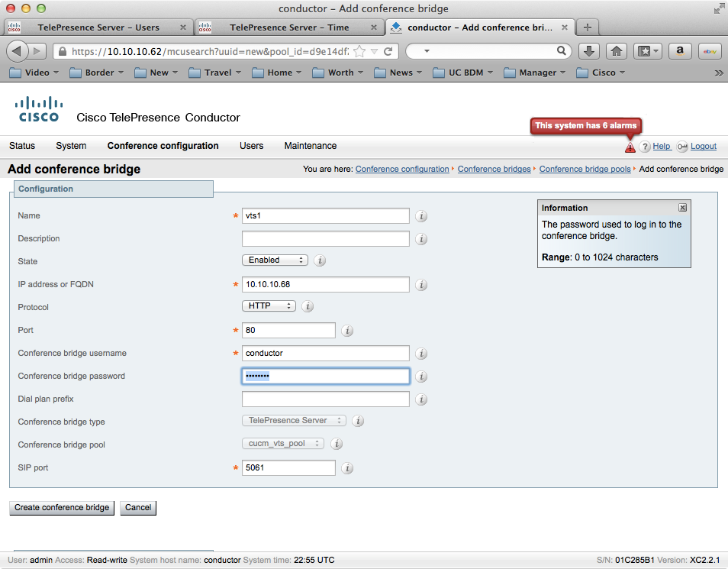
Task: Click the SIP port field showing 5061
Action: point(288,467)
